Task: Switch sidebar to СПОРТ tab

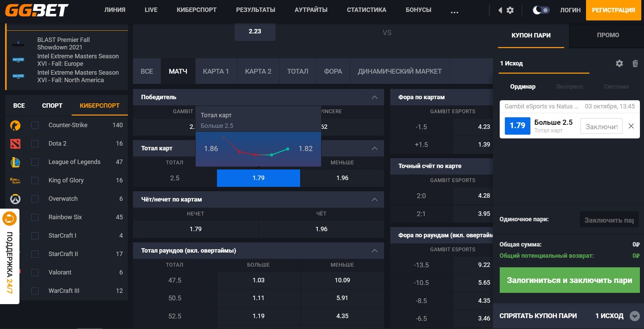Action: click(x=52, y=106)
